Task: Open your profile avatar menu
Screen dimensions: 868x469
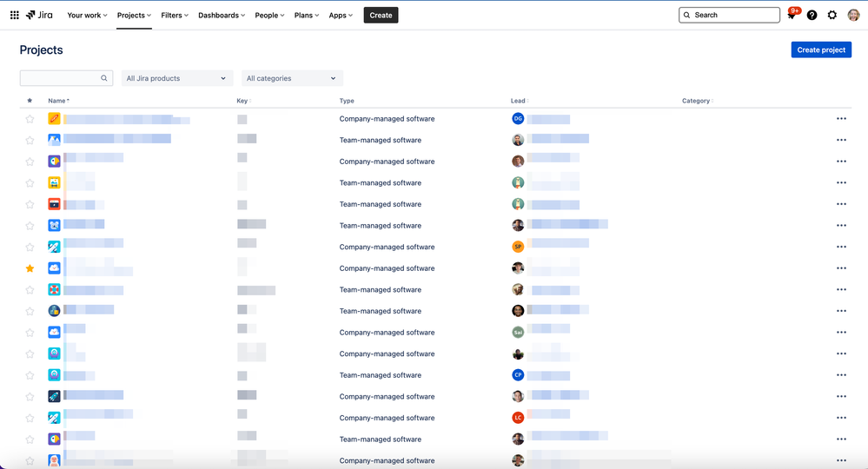Action: click(853, 15)
